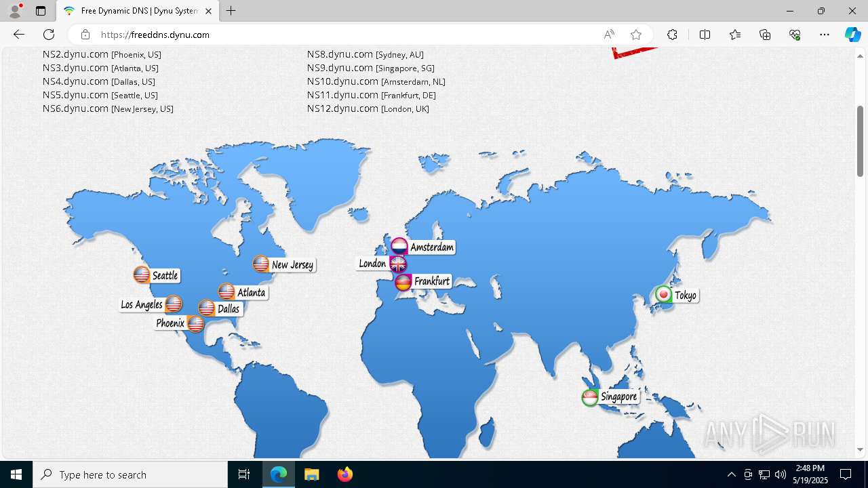Launch Firefox from taskbar

(344, 474)
